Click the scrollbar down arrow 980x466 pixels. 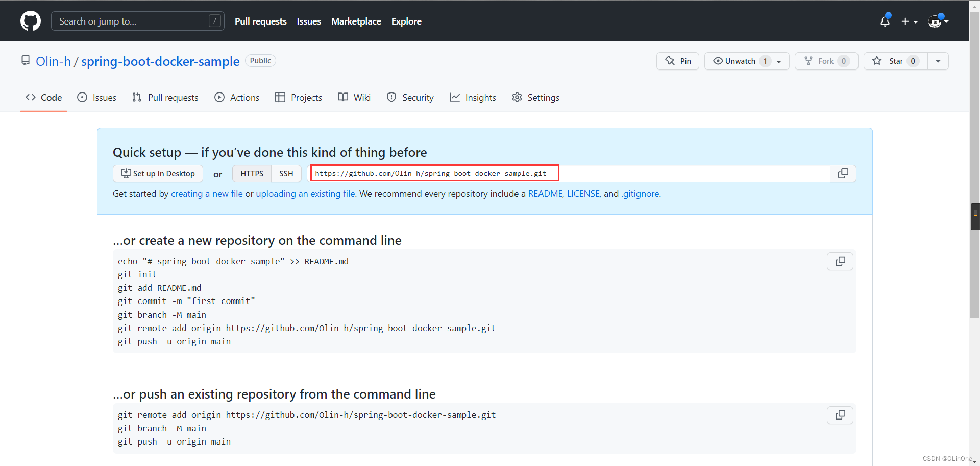click(975, 461)
